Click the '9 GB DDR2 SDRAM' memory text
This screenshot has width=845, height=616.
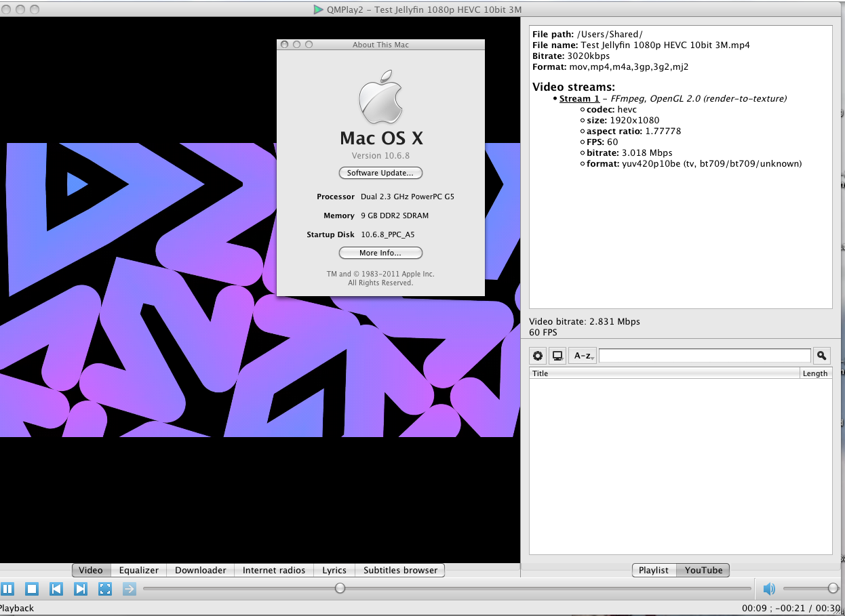pos(395,215)
